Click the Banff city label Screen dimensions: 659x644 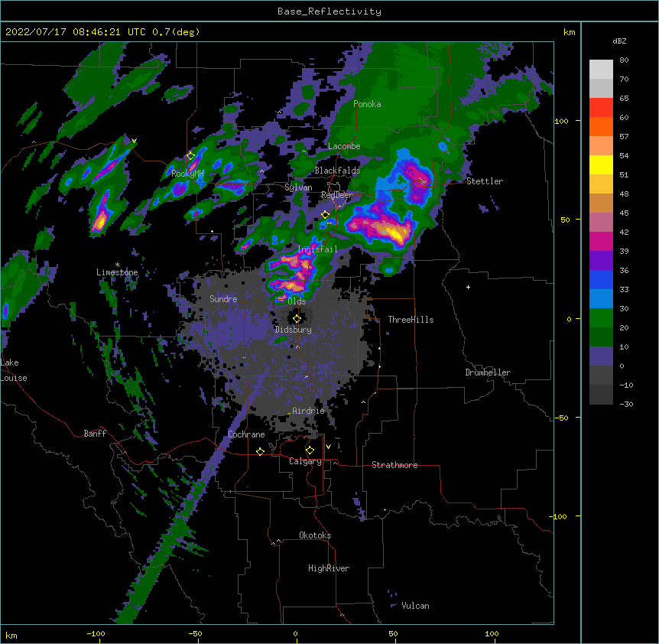pos(95,434)
